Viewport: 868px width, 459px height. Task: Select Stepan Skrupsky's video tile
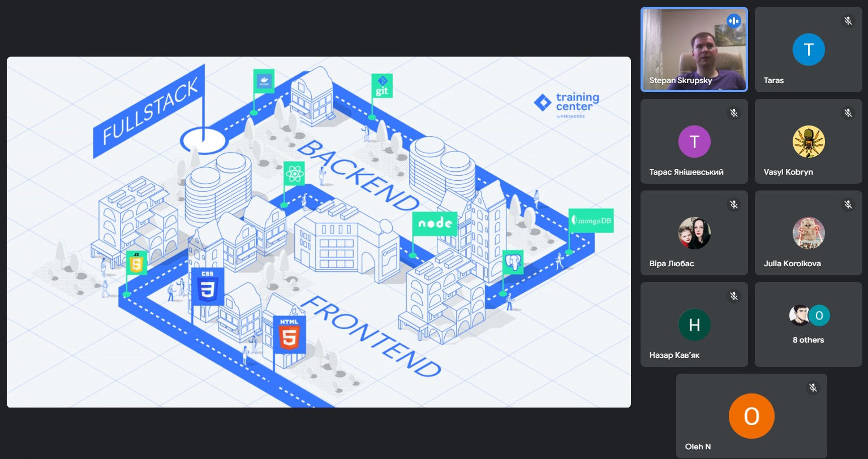pos(694,49)
